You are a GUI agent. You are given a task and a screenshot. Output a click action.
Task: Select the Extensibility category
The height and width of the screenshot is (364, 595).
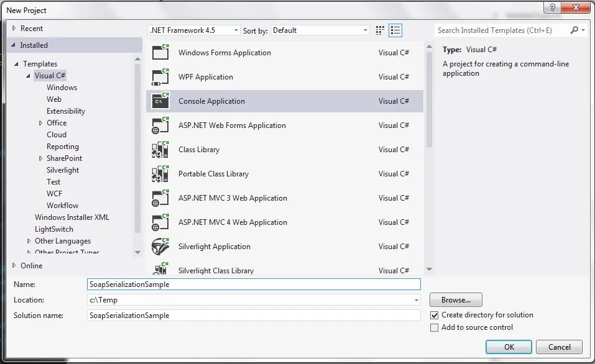point(66,111)
